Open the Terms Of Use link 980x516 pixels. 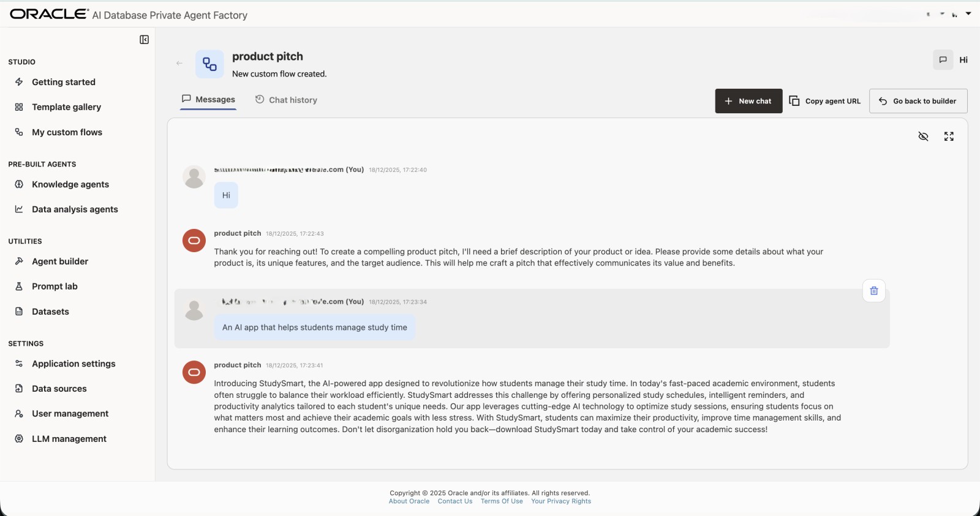coord(502,501)
